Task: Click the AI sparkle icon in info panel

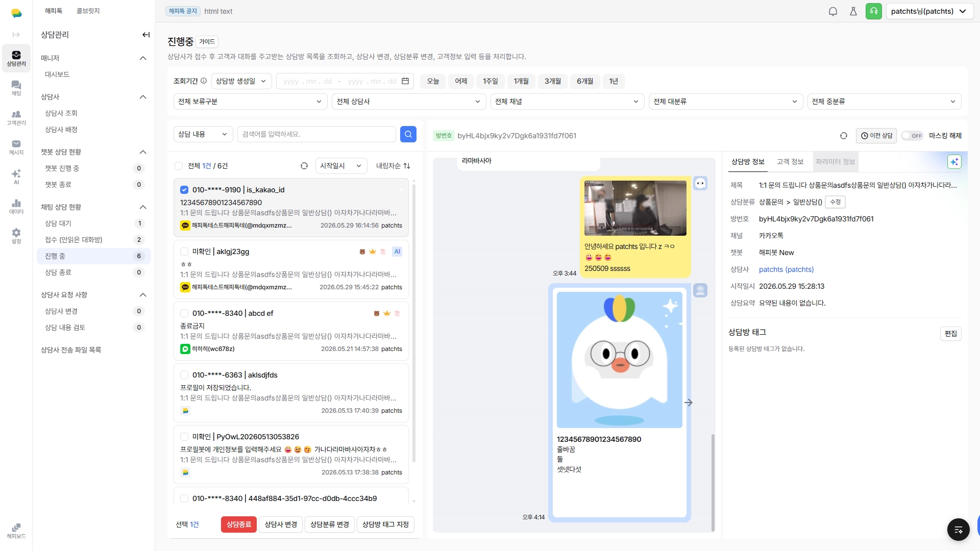Action: (x=954, y=162)
